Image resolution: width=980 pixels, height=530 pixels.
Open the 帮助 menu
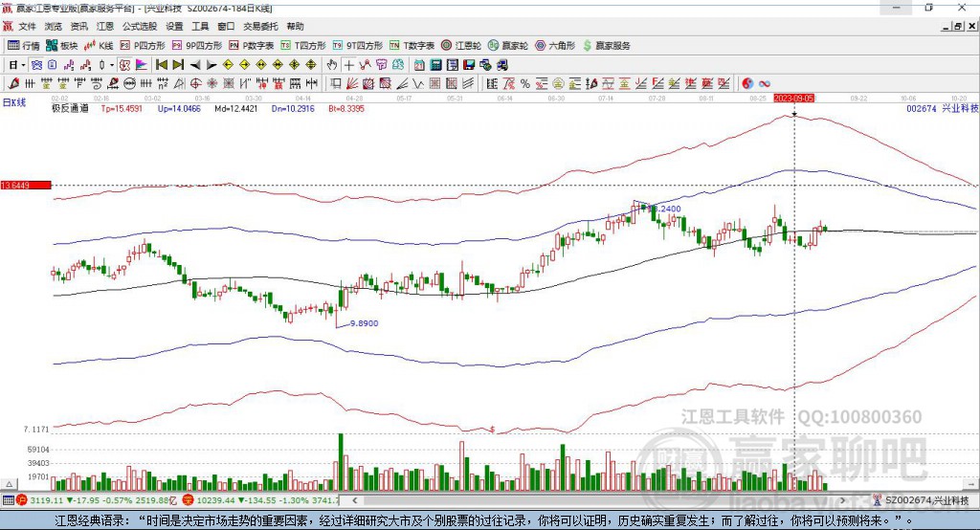pos(295,26)
